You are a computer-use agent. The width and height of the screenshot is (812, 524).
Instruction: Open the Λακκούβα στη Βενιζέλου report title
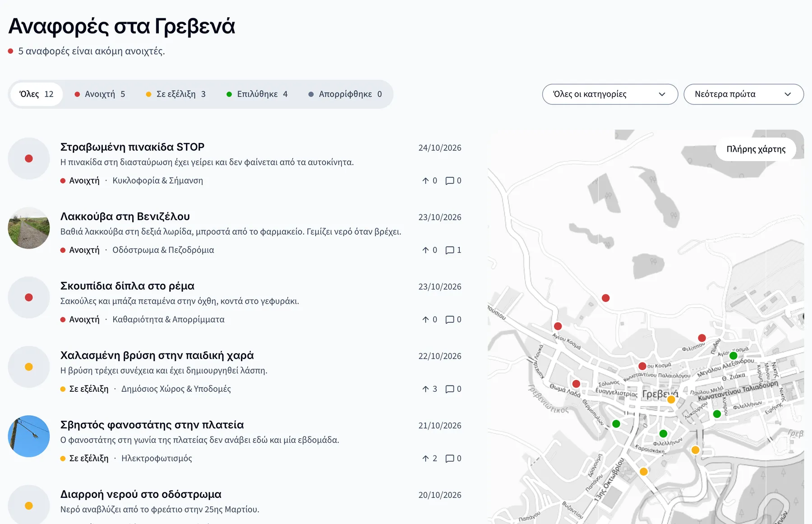point(125,217)
